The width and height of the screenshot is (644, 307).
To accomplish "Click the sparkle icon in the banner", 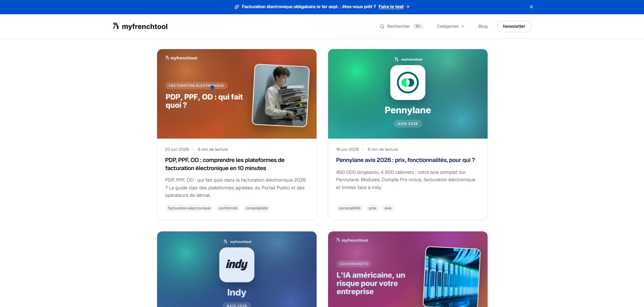I will 237,7.
